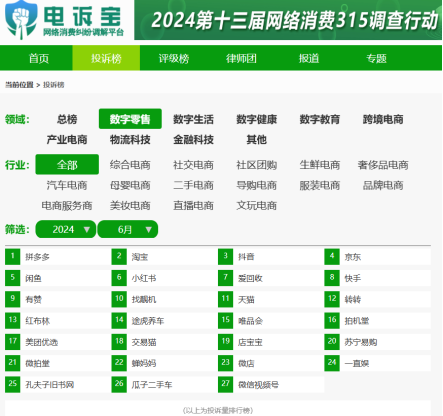Viewport: 443px width, 416px height.
Task: Open rank 10 entry 找靓机
Action: [144, 299]
